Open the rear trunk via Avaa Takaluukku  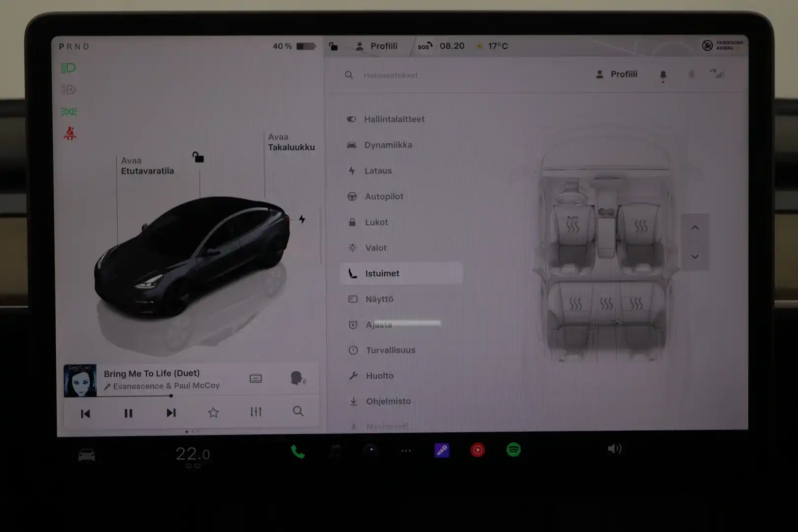pos(291,142)
